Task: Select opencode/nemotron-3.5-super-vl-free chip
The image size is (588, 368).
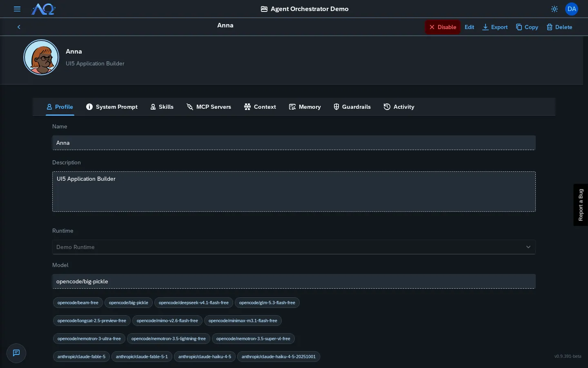Action: 253,339
